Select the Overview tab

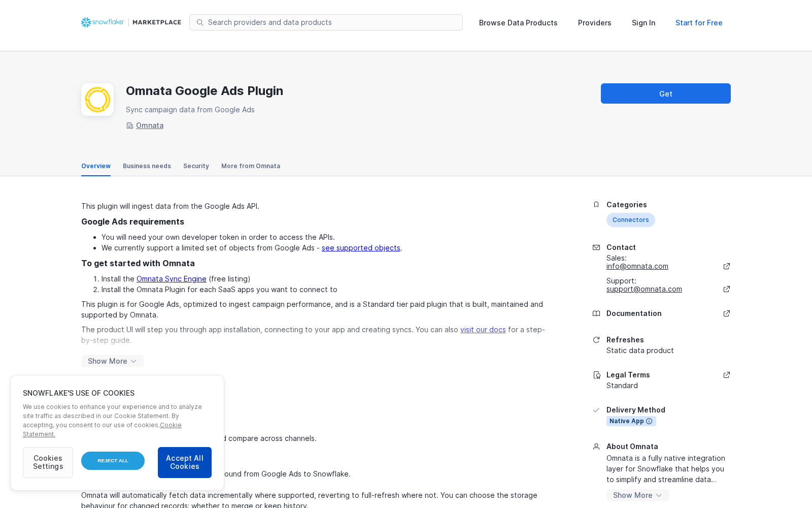[96, 166]
